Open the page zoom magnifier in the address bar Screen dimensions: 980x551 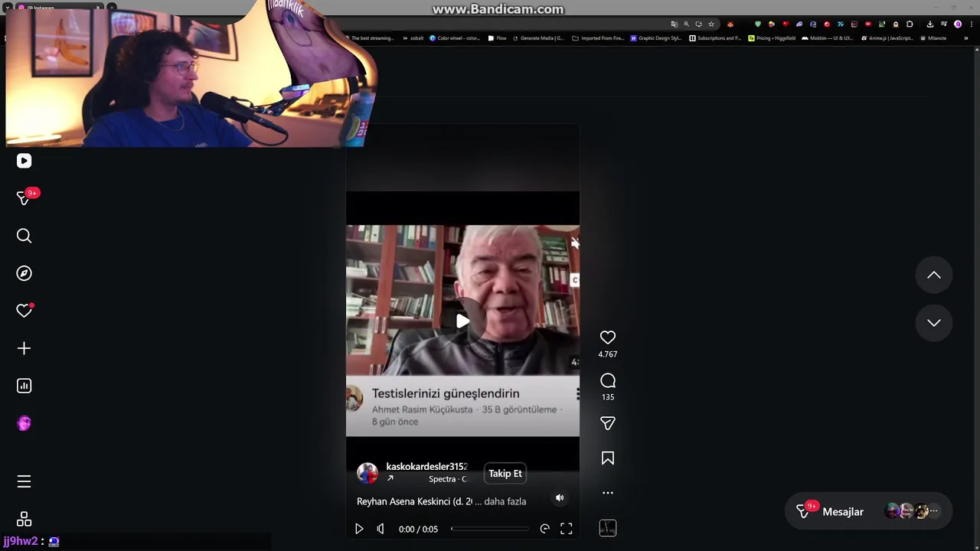[686, 24]
